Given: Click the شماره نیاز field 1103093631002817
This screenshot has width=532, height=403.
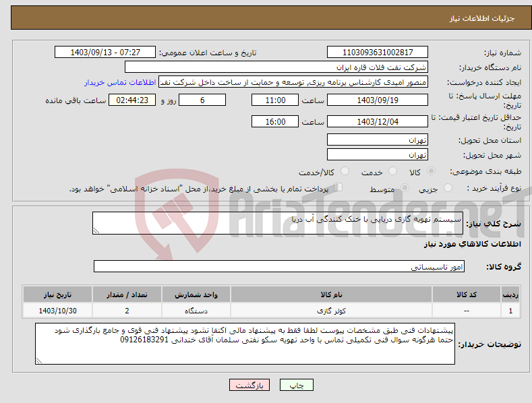Looking at the screenshot, I should tap(378, 53).
